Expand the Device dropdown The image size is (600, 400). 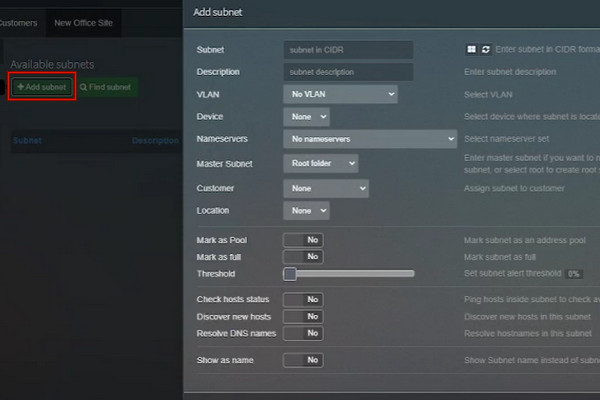(307, 117)
